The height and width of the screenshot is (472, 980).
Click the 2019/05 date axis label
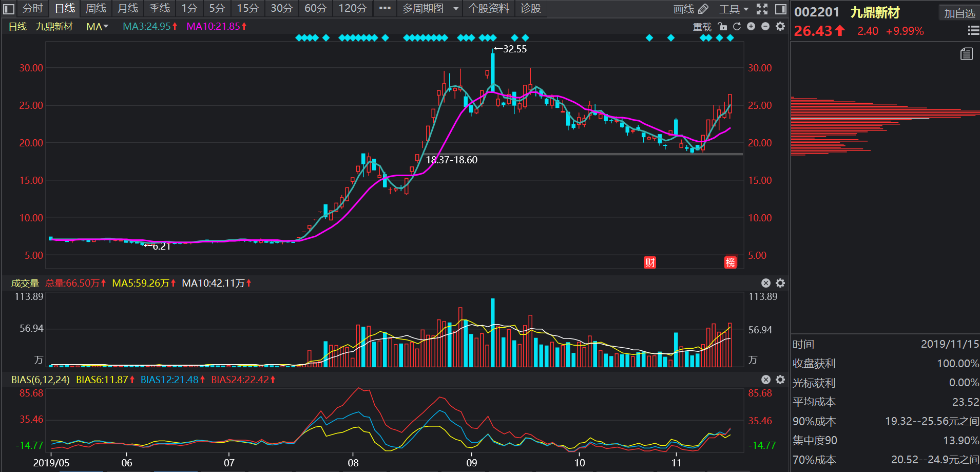[x=51, y=463]
